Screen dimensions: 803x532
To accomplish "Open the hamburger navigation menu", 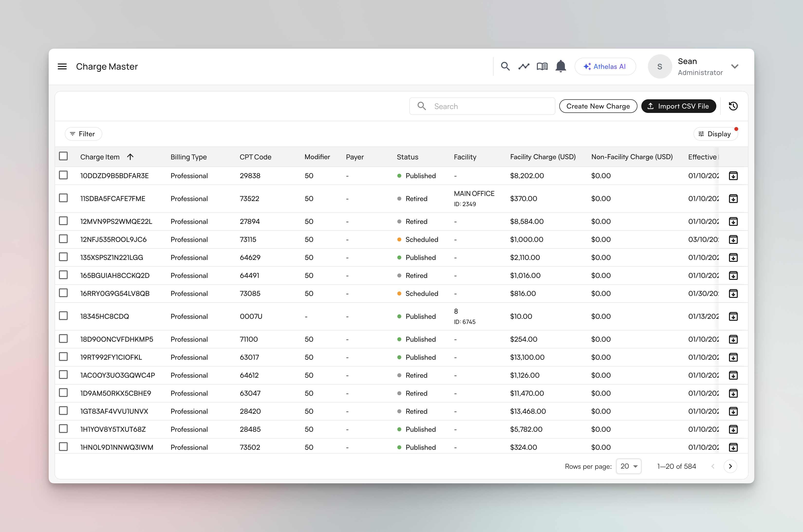I will tap(62, 66).
